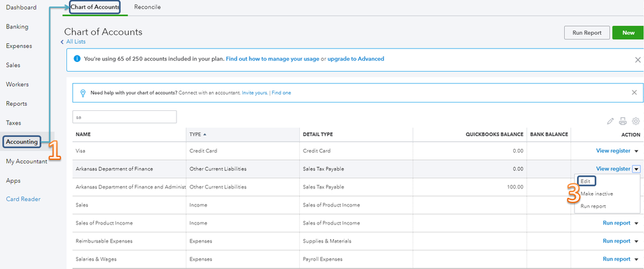This screenshot has width=644, height=269.
Task: Click the lightbulb icon in help banner
Action: point(83,93)
